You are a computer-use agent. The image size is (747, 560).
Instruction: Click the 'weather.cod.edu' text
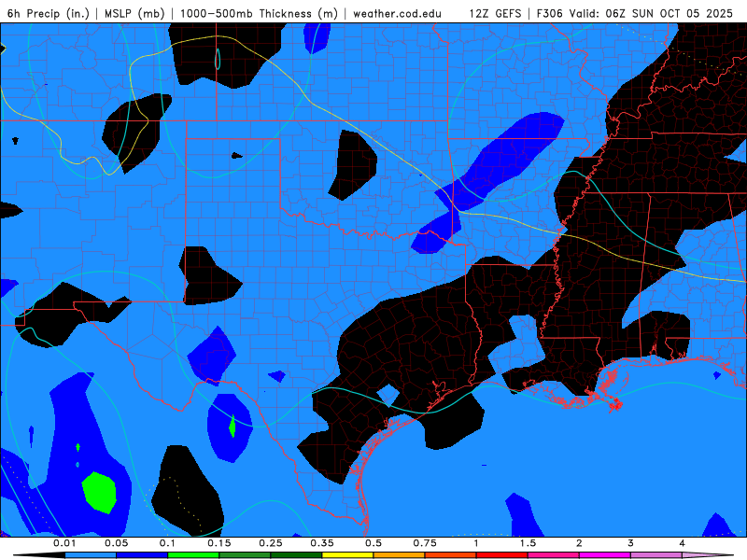(397, 13)
